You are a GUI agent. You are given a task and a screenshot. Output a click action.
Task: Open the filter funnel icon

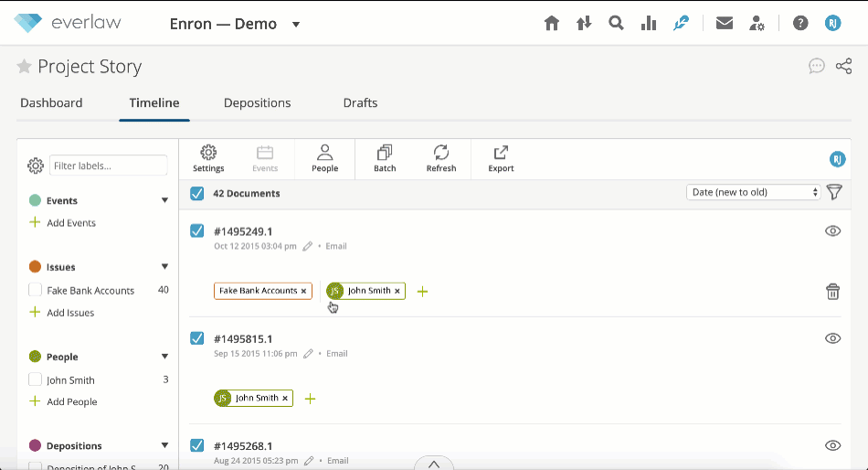click(834, 192)
